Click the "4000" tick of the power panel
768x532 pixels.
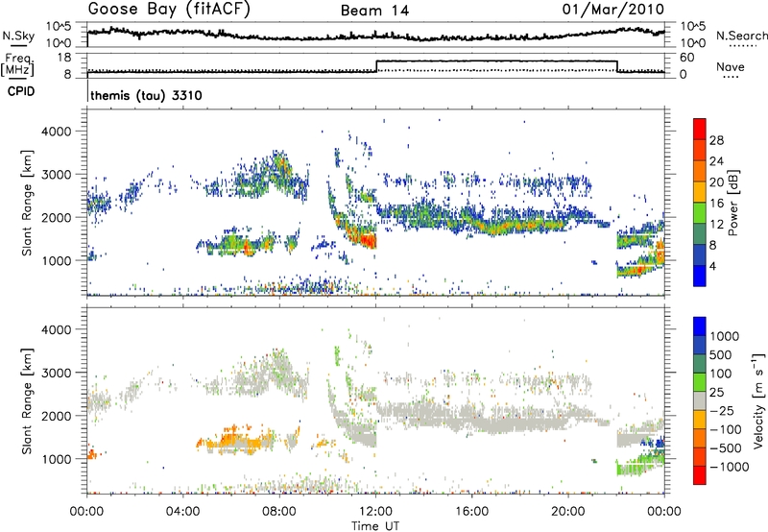pos(59,132)
